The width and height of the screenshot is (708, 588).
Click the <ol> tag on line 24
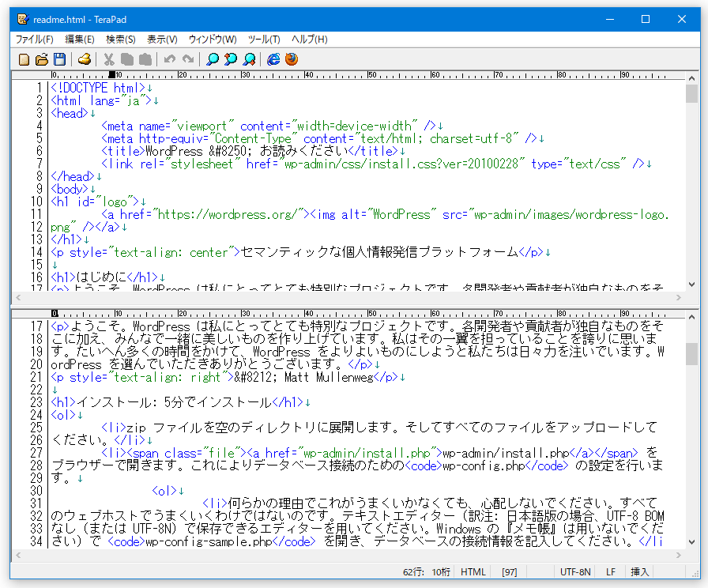coord(63,415)
